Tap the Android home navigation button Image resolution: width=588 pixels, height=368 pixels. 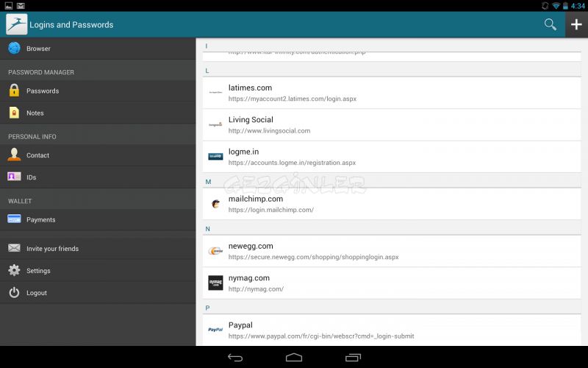[x=293, y=358]
